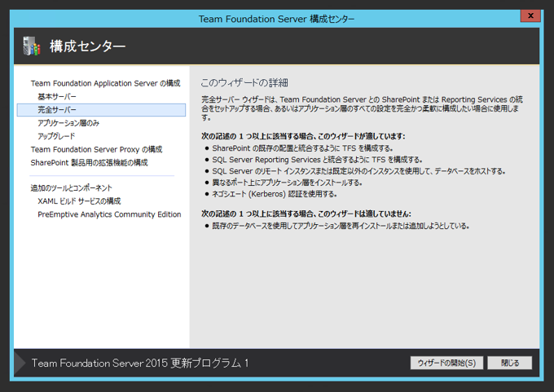Select 基本サーバー in the left tree

click(57, 96)
